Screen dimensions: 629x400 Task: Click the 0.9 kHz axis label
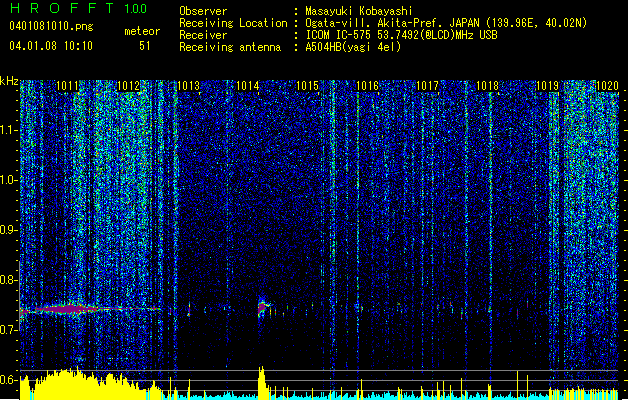pyautogui.click(x=9, y=230)
